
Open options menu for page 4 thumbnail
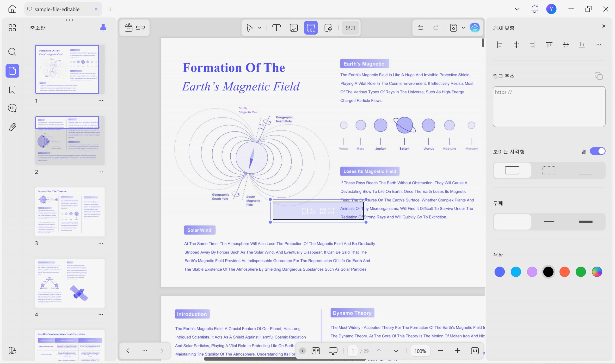[101, 315]
